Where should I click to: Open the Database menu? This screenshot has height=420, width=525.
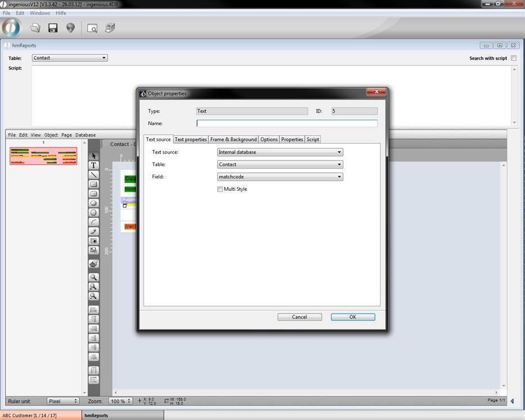click(86, 135)
